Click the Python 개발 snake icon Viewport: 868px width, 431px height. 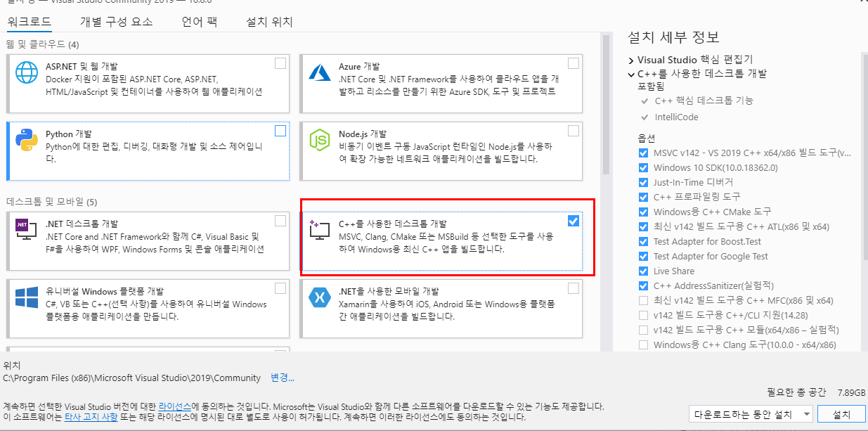27,141
